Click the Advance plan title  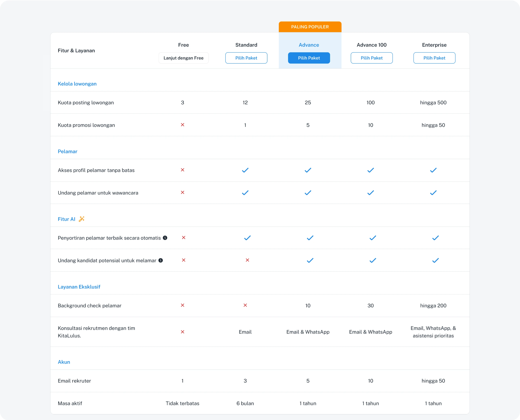coord(309,45)
